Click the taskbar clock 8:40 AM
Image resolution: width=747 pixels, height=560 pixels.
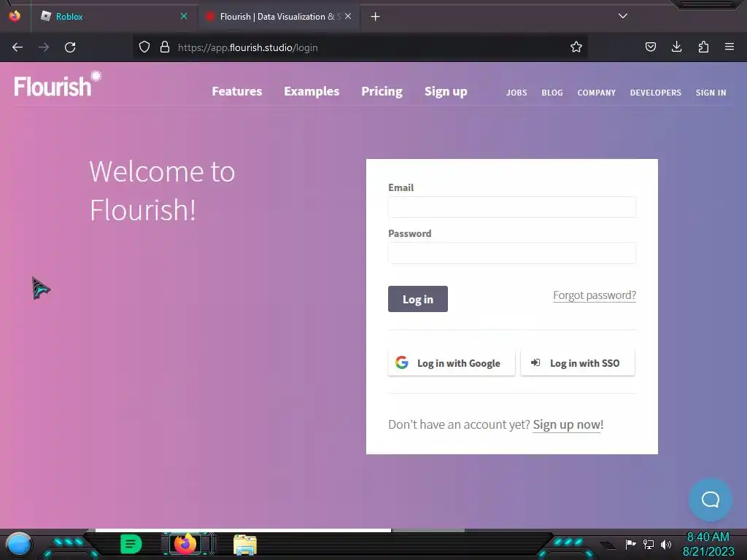click(x=708, y=537)
